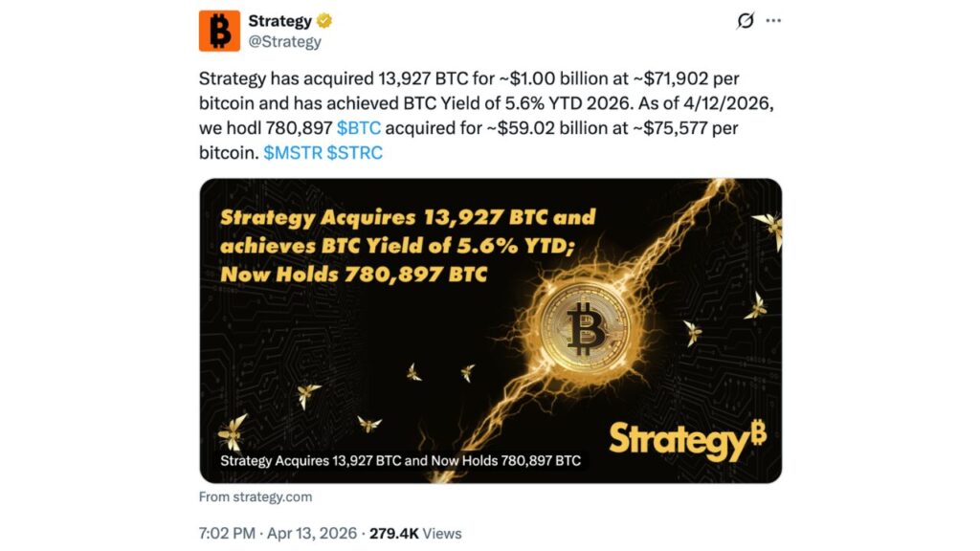Open Strategy's profile via Bitcoin logo avatar

pos(219,30)
